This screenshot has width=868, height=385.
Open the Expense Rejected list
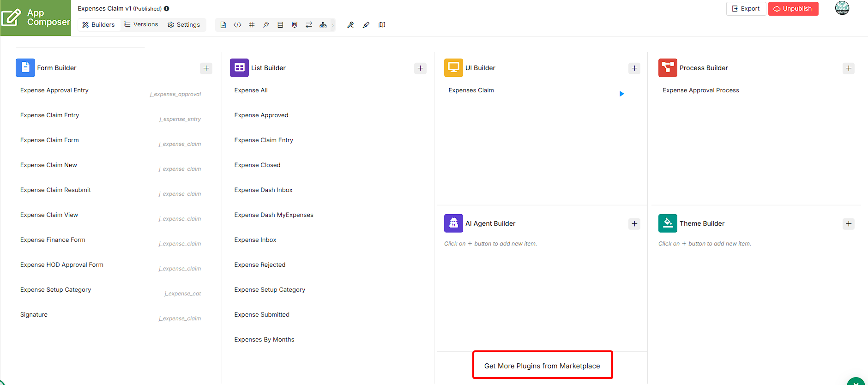coord(260,265)
